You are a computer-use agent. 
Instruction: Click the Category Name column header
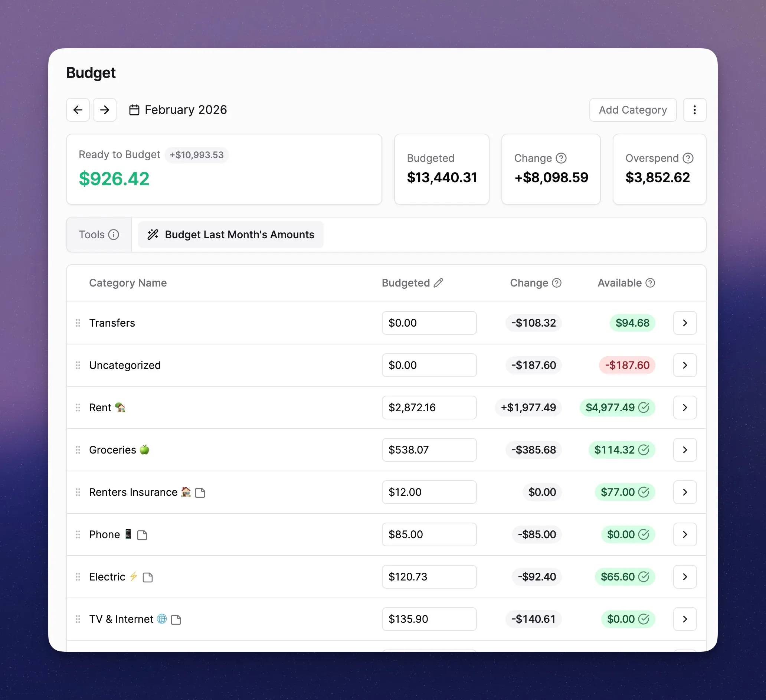(128, 283)
